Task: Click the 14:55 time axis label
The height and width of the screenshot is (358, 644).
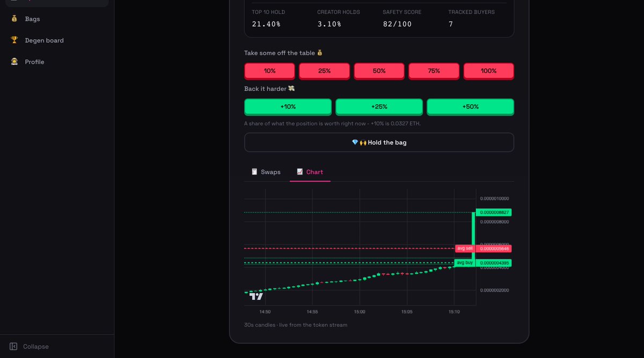Action: click(x=312, y=311)
